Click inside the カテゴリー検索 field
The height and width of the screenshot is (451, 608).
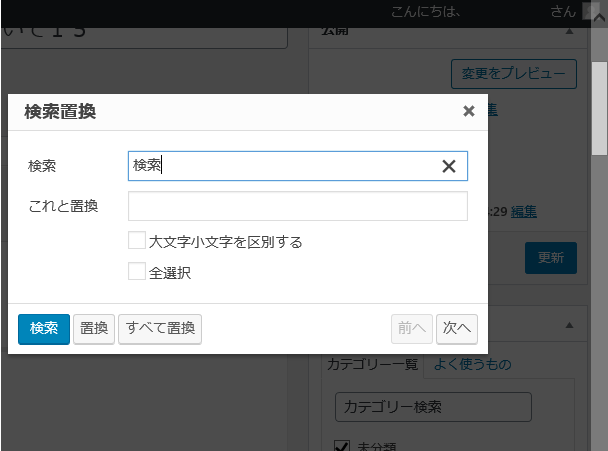coord(432,407)
